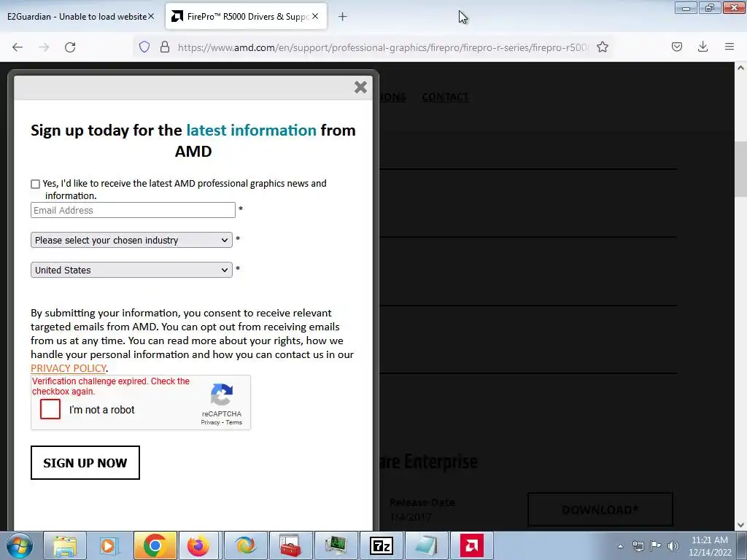Image resolution: width=747 pixels, height=560 pixels.
Task: Open the circuit-board monitor taskbar icon
Action: click(336, 545)
